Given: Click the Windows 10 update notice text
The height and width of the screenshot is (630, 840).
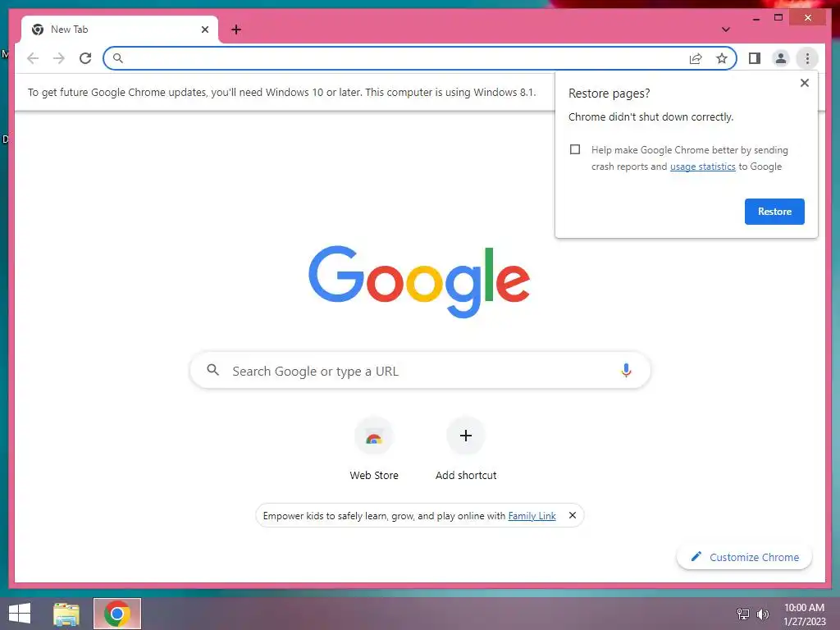Looking at the screenshot, I should 282,92.
